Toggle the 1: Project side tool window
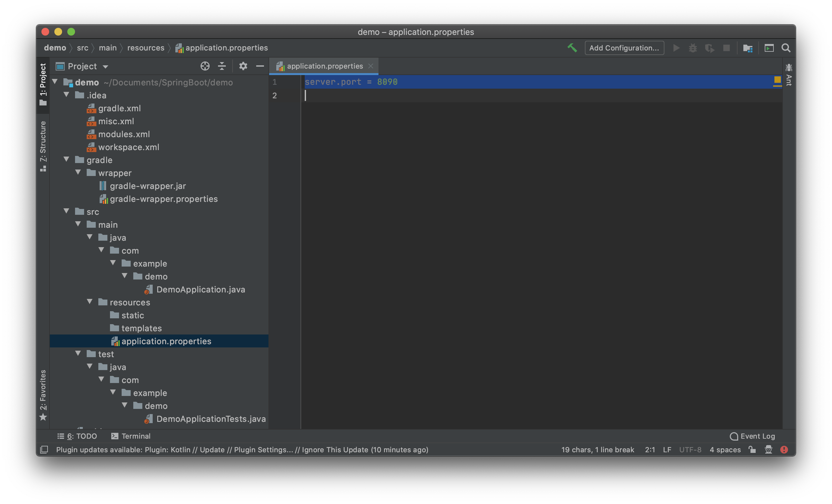This screenshot has height=504, width=832. [43, 84]
